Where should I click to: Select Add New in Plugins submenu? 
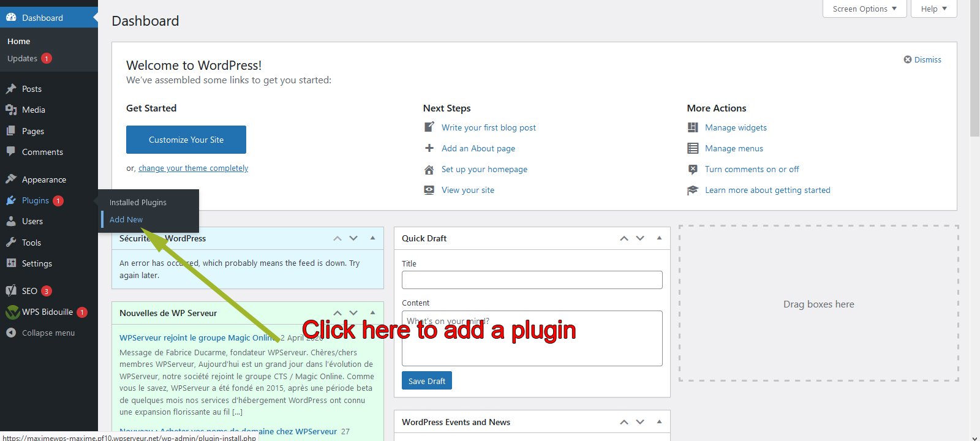[126, 219]
